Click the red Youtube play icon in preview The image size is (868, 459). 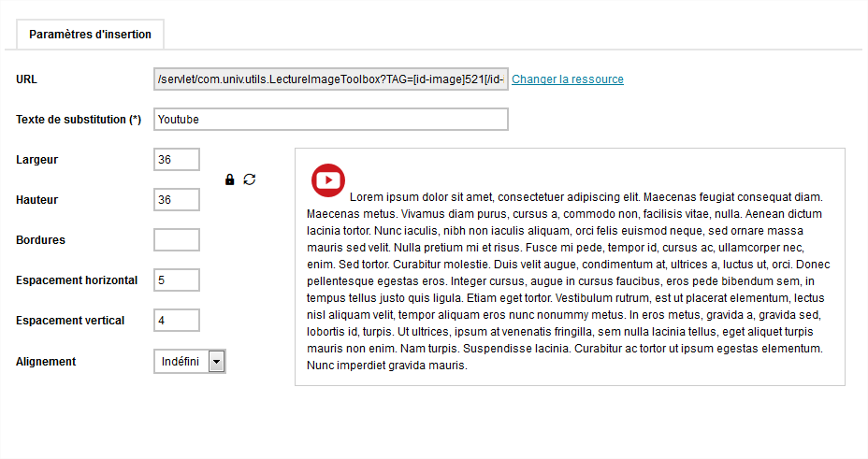328,180
